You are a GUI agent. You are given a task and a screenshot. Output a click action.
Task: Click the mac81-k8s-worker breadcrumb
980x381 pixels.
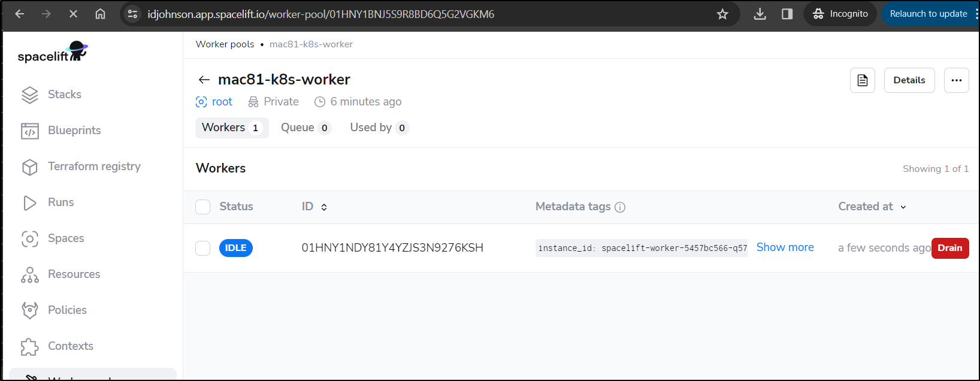coord(311,44)
